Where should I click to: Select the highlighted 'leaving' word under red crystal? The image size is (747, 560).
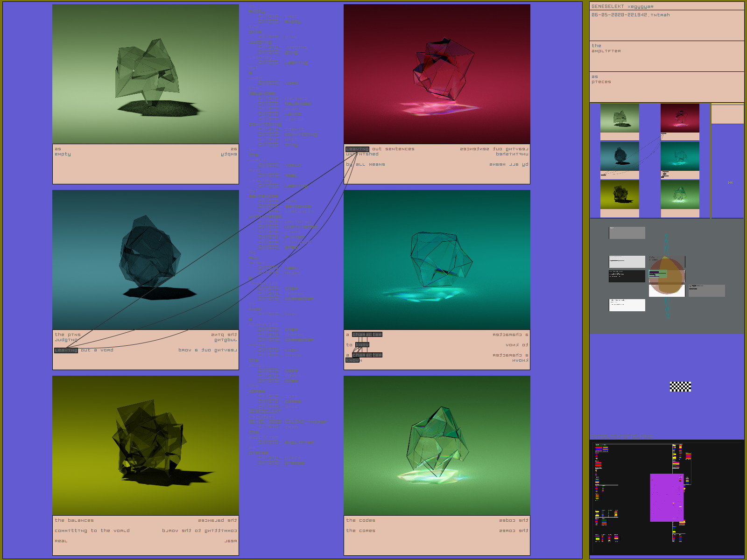point(357,149)
